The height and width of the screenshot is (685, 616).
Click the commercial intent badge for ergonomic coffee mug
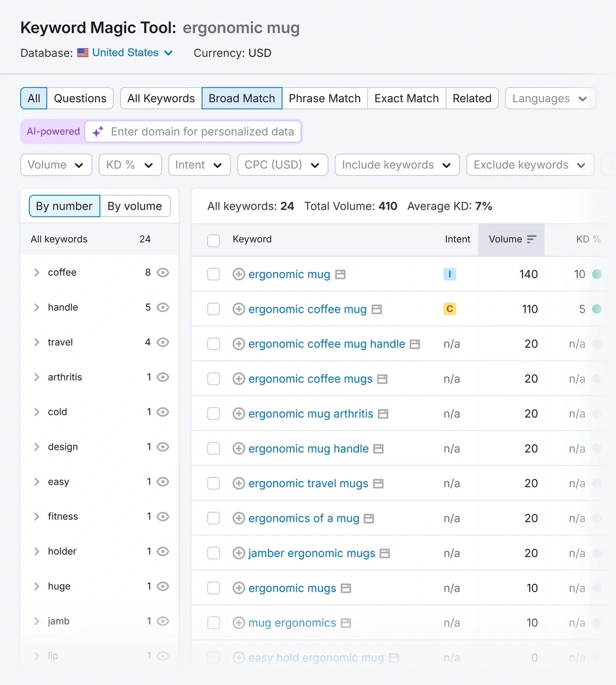pos(450,309)
